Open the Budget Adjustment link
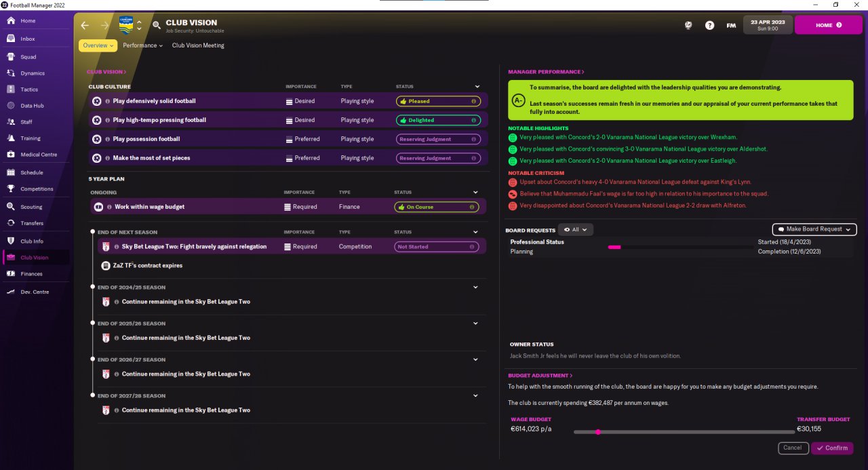The height and width of the screenshot is (470, 868). click(x=540, y=375)
